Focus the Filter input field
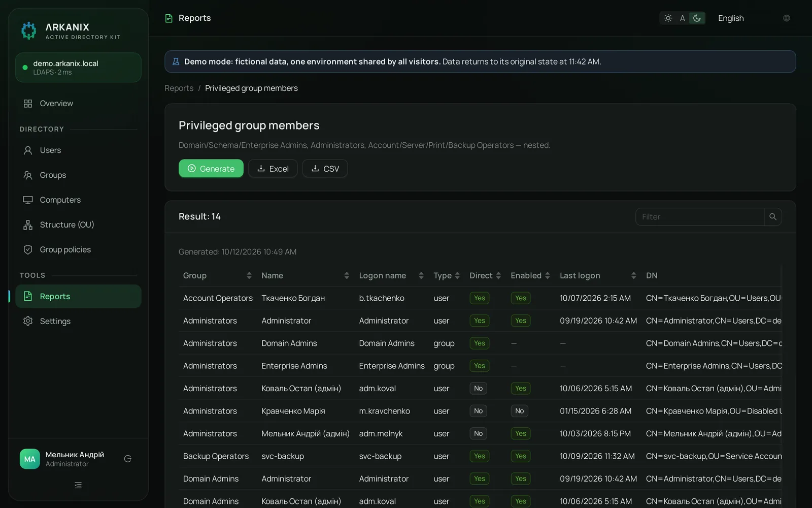 pos(700,217)
